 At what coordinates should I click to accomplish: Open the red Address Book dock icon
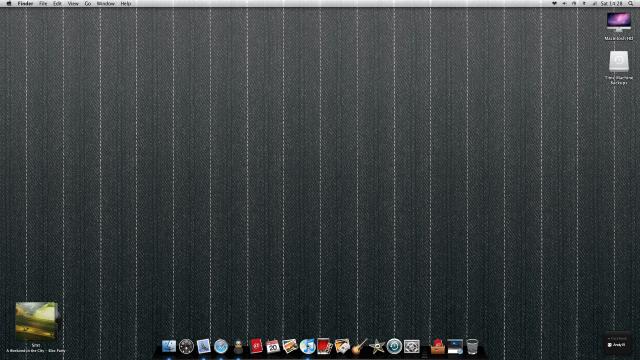click(x=256, y=346)
